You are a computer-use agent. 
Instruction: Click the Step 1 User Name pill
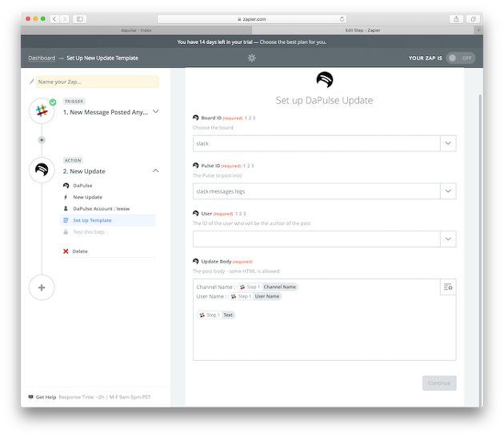(255, 296)
